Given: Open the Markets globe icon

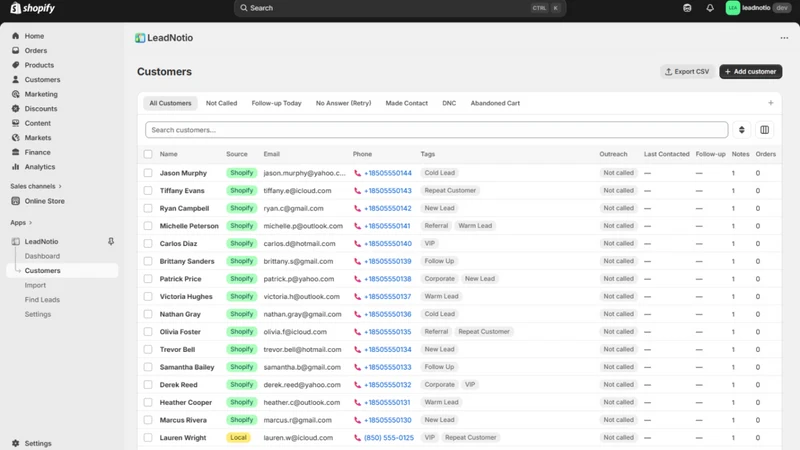Looking at the screenshot, I should coord(15,138).
